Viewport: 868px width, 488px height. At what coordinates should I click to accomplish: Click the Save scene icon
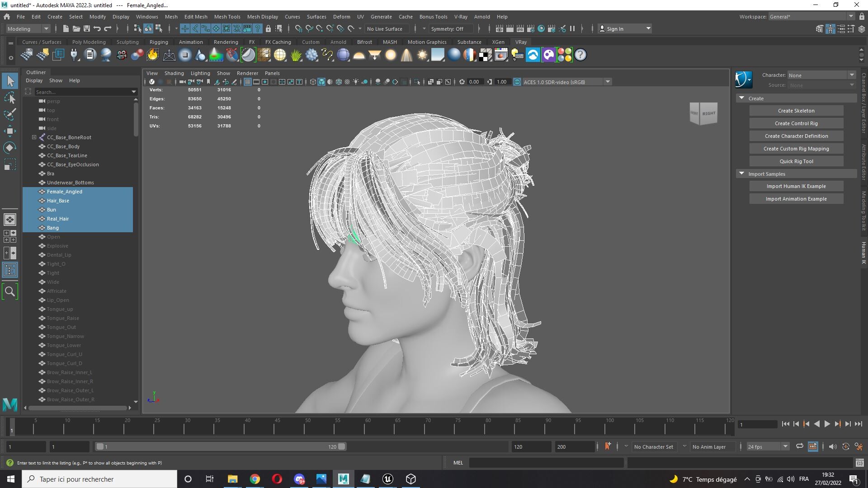[87, 28]
